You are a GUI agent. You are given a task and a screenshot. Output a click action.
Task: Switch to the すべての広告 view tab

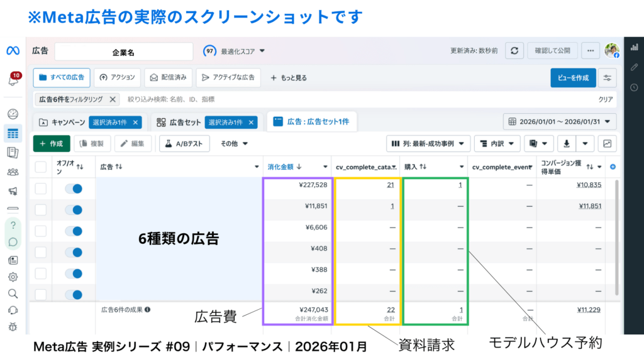click(x=62, y=77)
